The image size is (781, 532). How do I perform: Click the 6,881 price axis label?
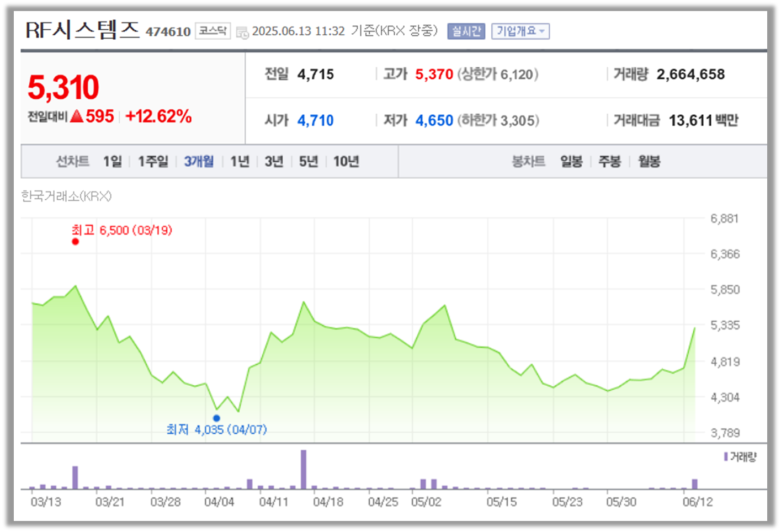click(724, 219)
